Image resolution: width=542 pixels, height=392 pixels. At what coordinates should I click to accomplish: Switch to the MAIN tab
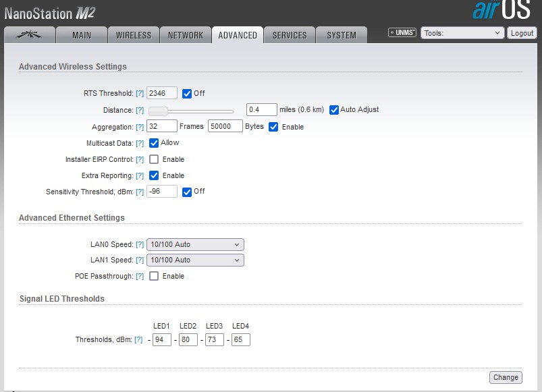pos(82,35)
